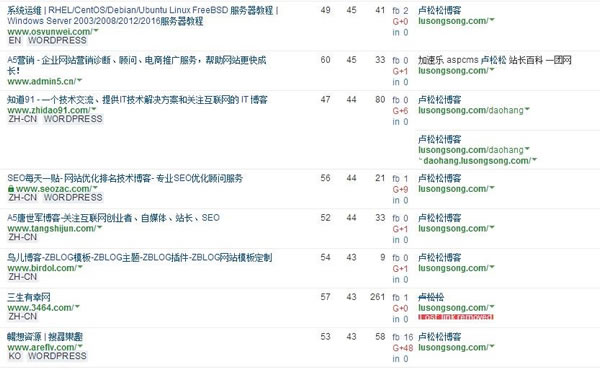This screenshot has height=370, width=600.
Task: Click the value 60 in the A5营销 row
Action: point(326,60)
